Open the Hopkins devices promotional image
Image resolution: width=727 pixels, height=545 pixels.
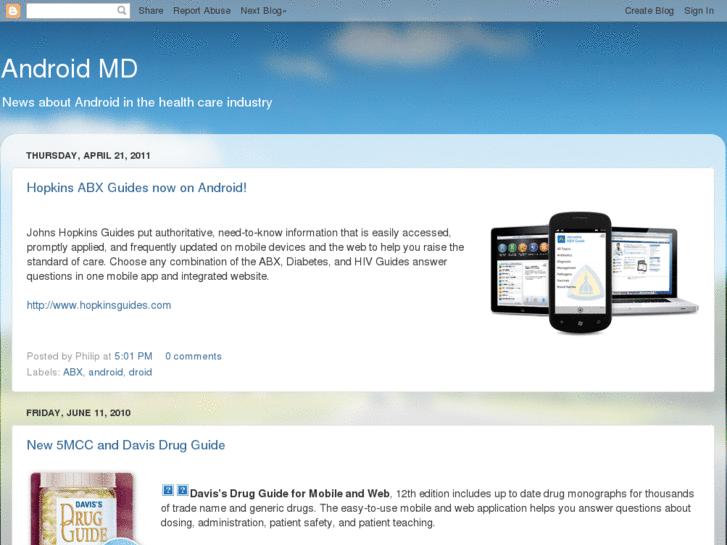click(x=595, y=273)
